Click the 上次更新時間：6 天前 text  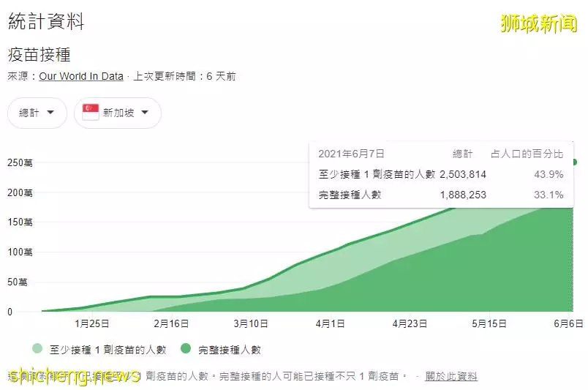pos(184,76)
